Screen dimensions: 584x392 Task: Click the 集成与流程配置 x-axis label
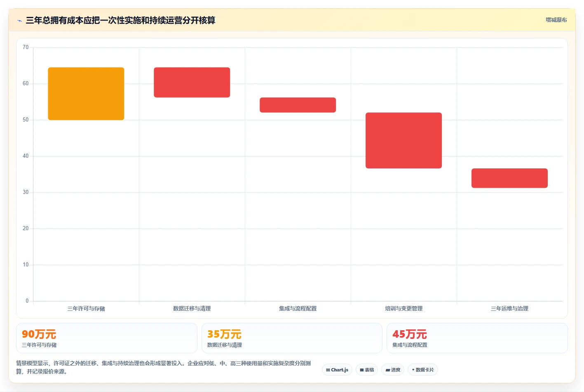coord(298,308)
